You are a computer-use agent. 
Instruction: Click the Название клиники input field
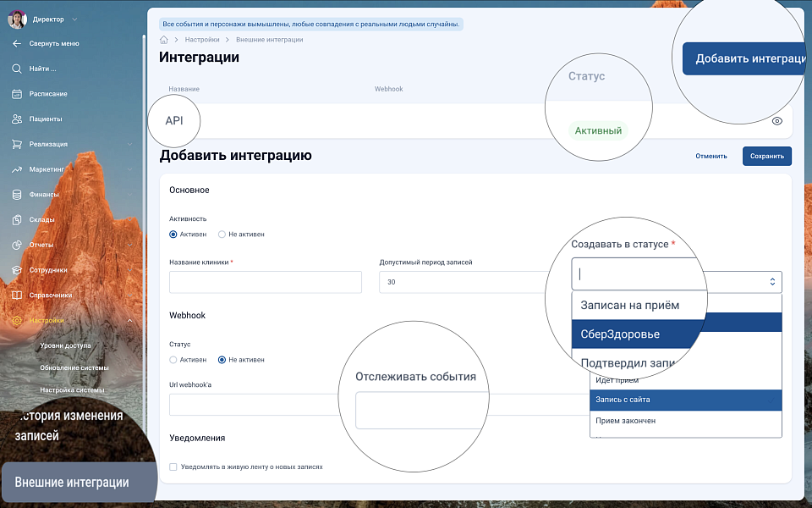(x=266, y=283)
